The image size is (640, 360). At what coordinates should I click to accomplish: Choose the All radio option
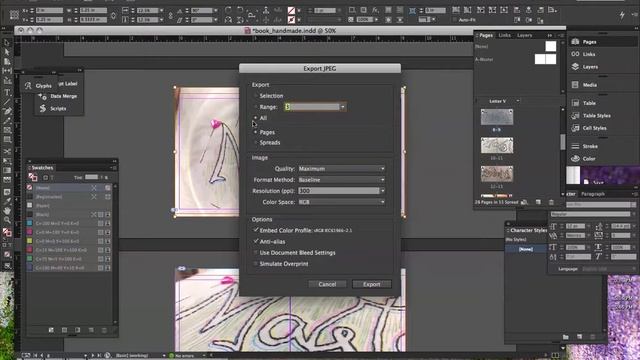[x=256, y=118]
